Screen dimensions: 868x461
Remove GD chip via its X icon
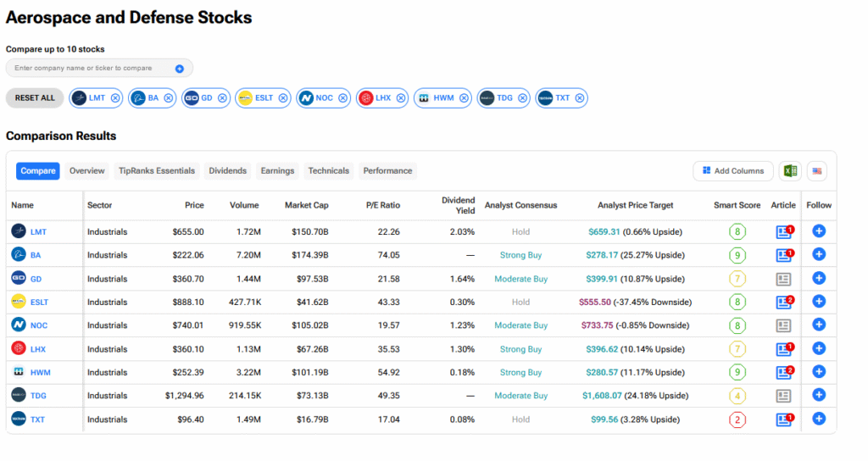[x=222, y=98]
